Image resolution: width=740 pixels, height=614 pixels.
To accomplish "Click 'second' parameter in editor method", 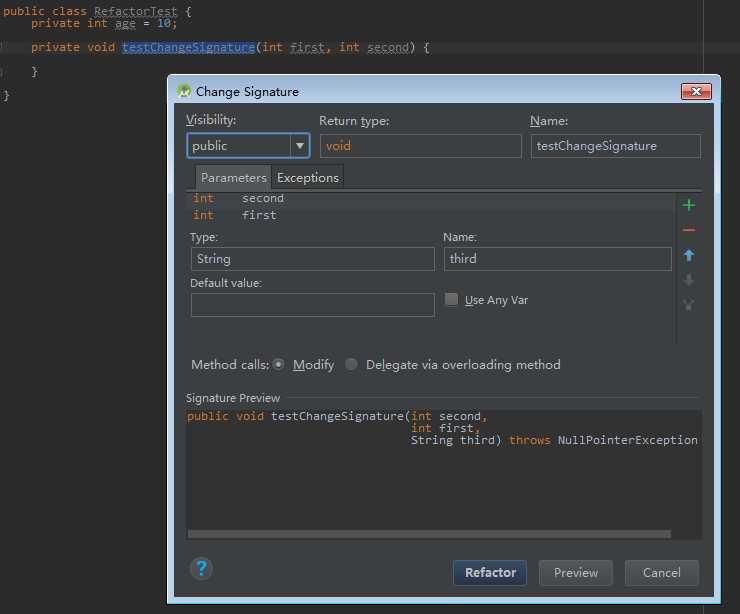I will [388, 48].
